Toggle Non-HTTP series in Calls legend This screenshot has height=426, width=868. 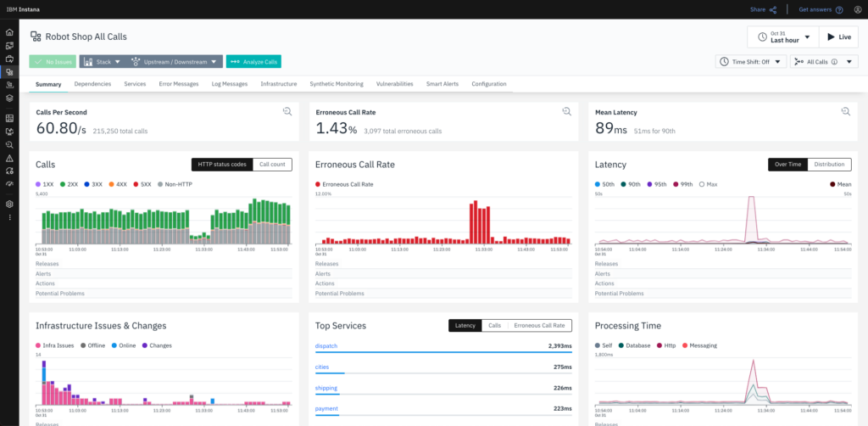175,184
